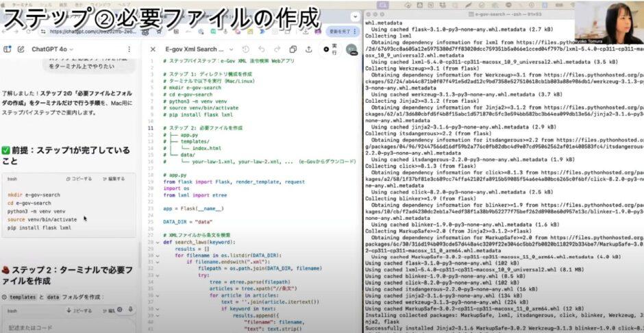This screenshot has width=644, height=333.
Task: Share the canvas via upload icon
Action: 308,49
